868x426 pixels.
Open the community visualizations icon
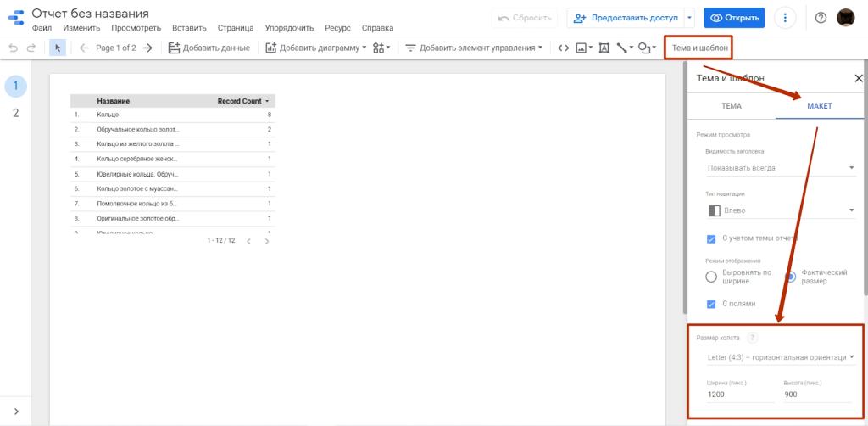click(381, 48)
